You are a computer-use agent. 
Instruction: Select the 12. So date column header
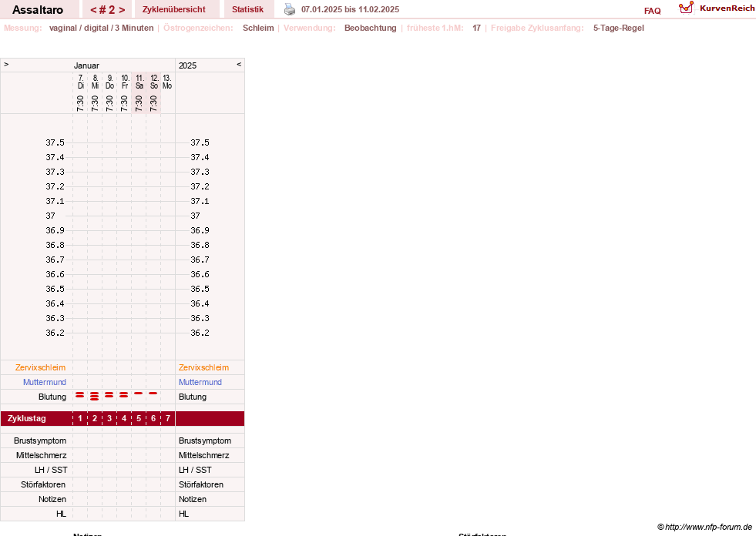154,82
